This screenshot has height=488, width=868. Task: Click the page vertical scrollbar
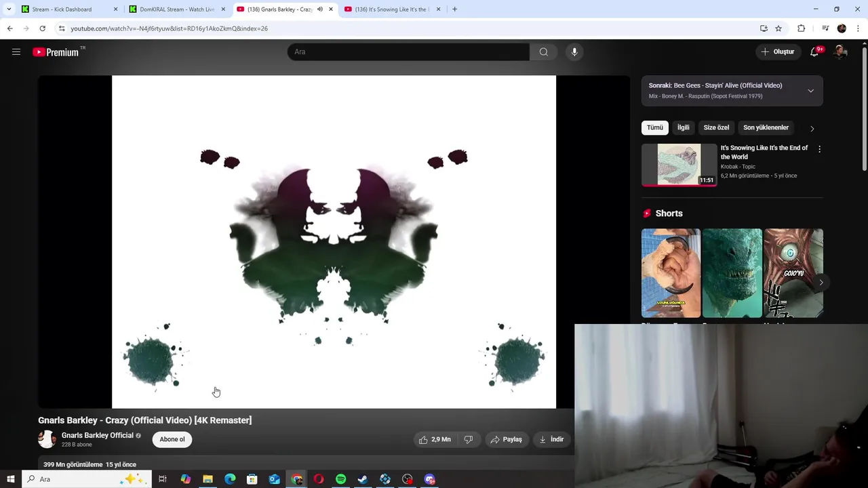click(x=864, y=108)
